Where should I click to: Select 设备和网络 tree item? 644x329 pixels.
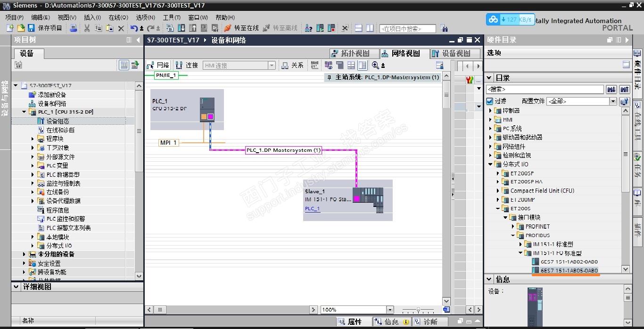(52, 104)
